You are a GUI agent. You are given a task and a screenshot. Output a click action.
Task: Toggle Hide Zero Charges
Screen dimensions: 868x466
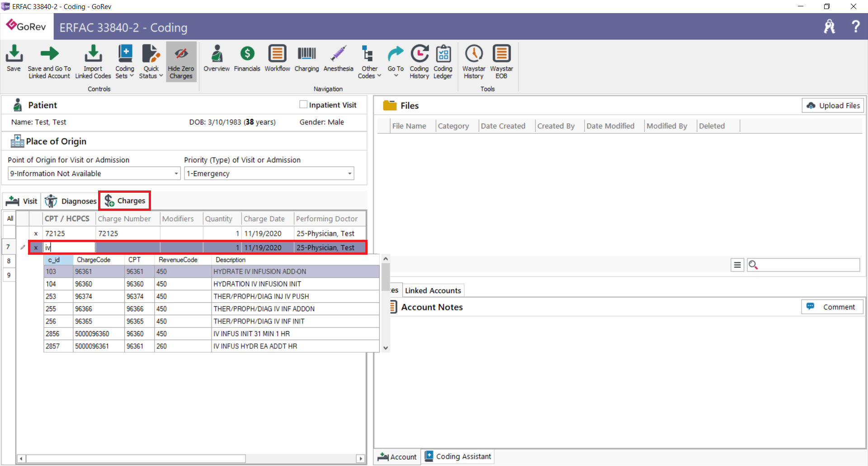coord(181,62)
